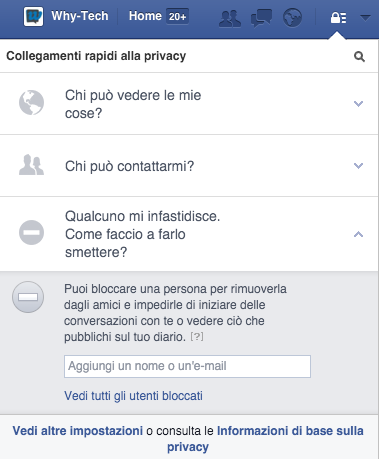Open the Why-Tech profile name link
379x459 pixels.
click(x=80, y=16)
